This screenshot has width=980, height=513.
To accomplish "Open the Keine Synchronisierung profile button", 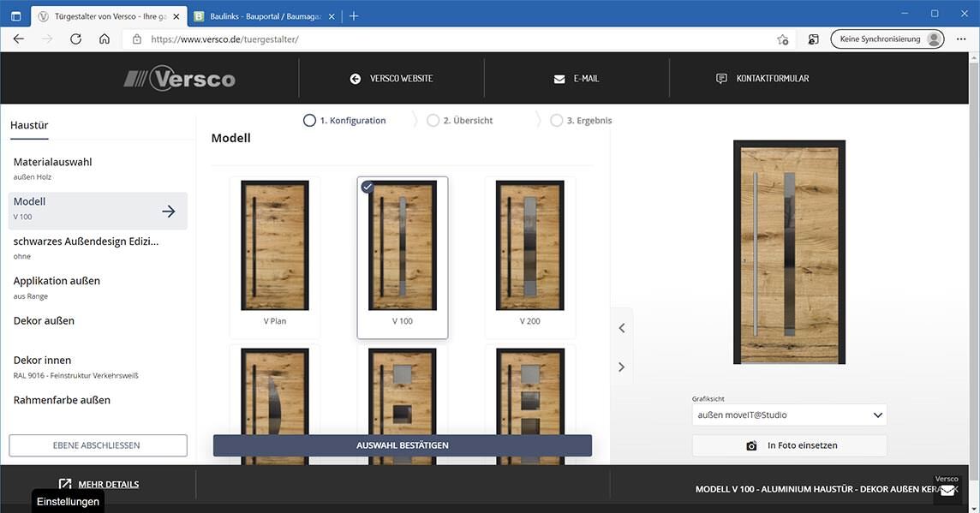I will (887, 39).
